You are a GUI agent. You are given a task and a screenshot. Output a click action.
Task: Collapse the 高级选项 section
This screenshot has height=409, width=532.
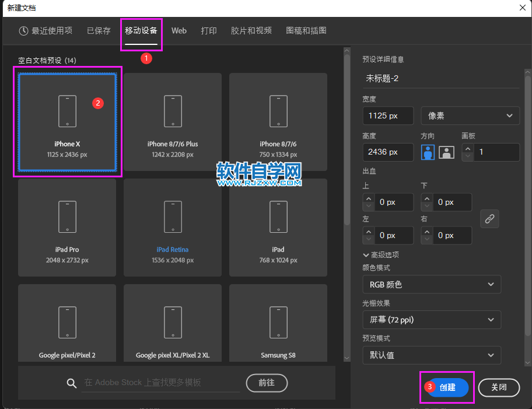click(x=366, y=255)
